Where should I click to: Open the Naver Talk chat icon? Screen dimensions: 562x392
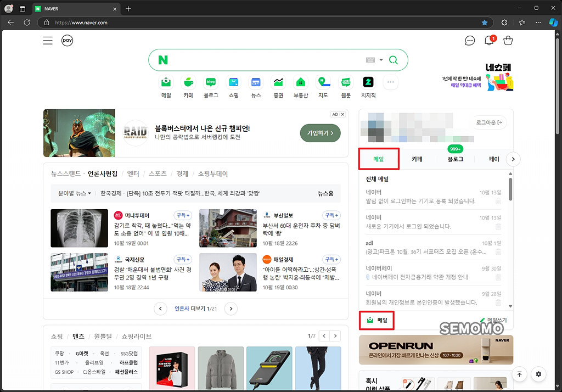pos(470,41)
